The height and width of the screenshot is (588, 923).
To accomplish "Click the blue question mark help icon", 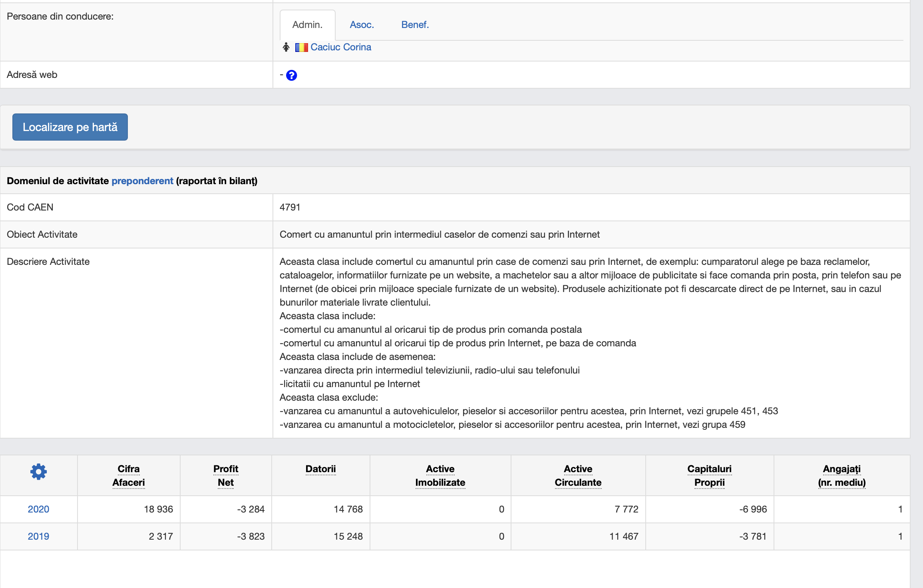I will pyautogui.click(x=292, y=75).
